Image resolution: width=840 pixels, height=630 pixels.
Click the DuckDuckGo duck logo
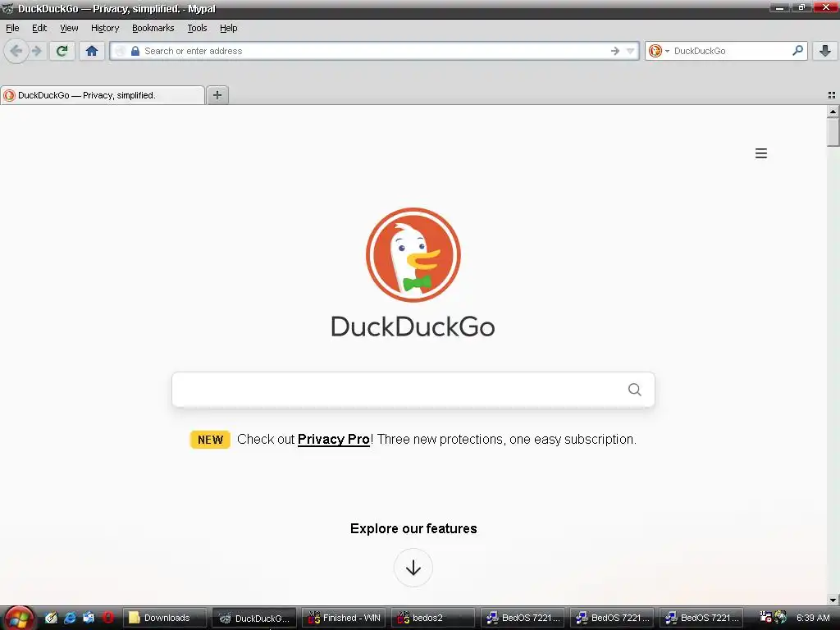point(413,255)
